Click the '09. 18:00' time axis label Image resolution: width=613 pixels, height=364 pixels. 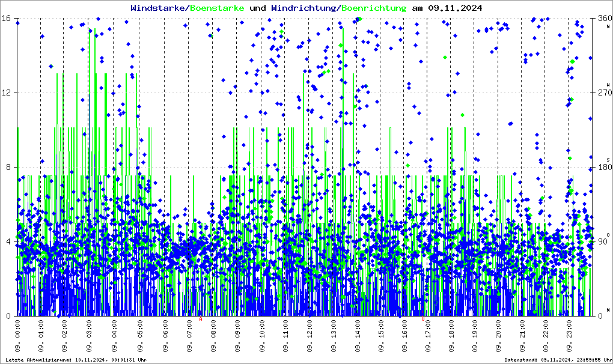pyautogui.click(x=451, y=336)
